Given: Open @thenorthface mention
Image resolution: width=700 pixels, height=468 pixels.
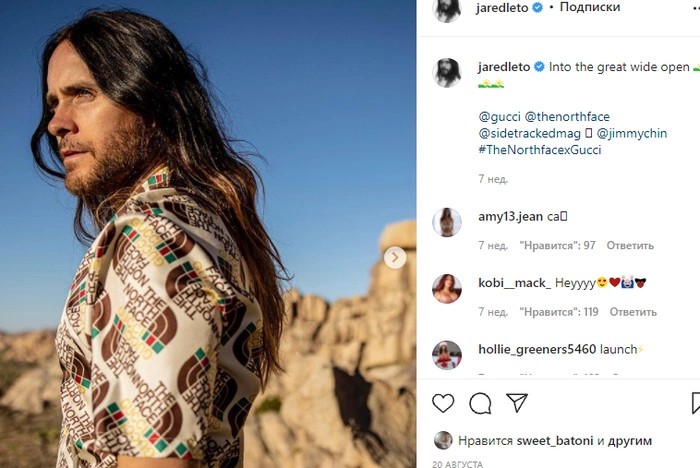Looking at the screenshot, I should coord(567,117).
